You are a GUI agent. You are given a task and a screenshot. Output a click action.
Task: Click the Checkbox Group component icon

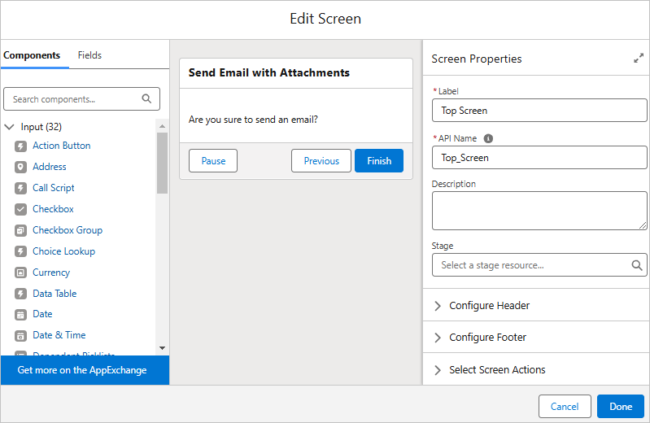[x=21, y=231]
